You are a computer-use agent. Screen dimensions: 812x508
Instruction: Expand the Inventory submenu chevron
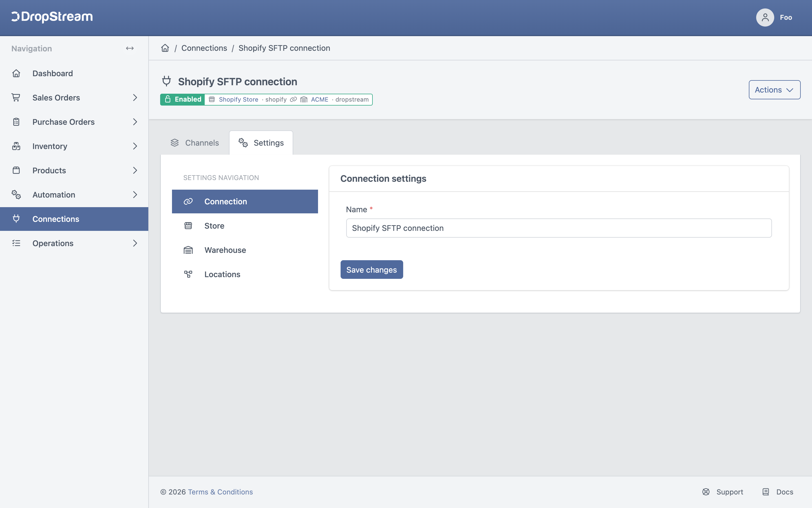coord(135,146)
